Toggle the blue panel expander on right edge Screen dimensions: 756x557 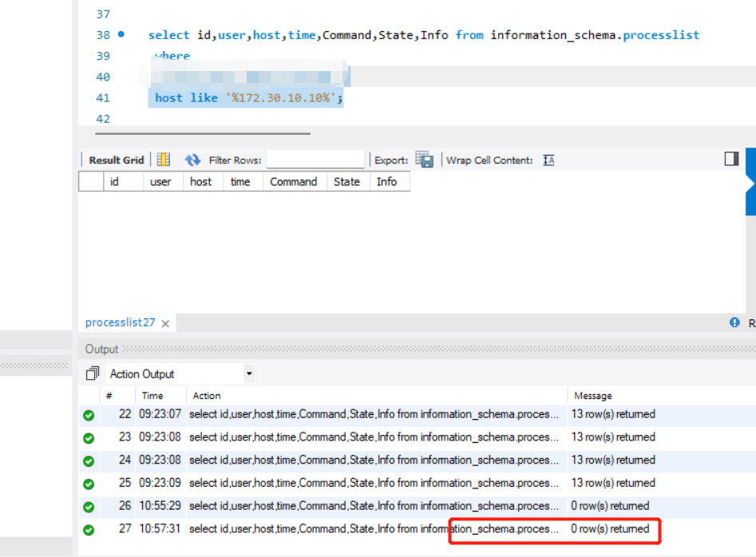click(x=750, y=184)
